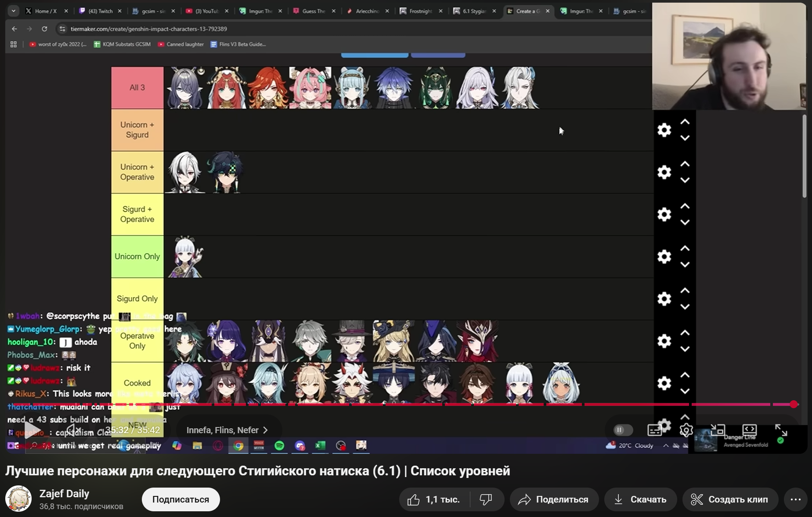Open more actions menu for the video

tap(796, 499)
